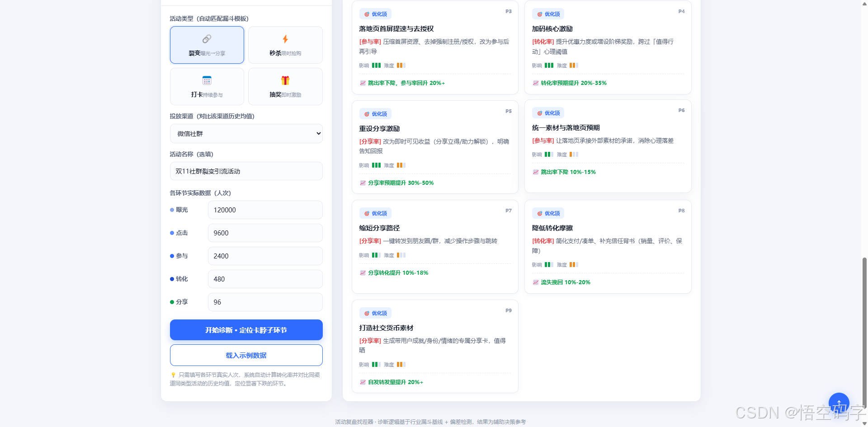The image size is (868, 427).
Task: Click chart icon beside 分享转化提升 10%-18%
Action: coord(363,273)
